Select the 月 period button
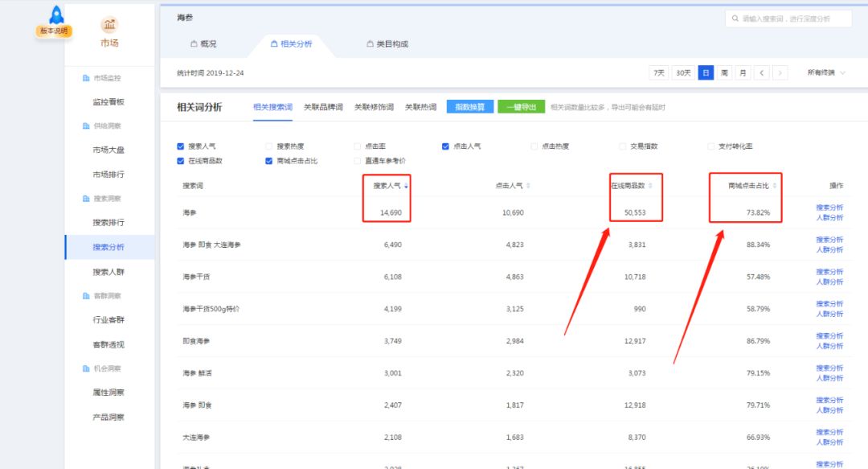868x469 pixels. pyautogui.click(x=743, y=72)
